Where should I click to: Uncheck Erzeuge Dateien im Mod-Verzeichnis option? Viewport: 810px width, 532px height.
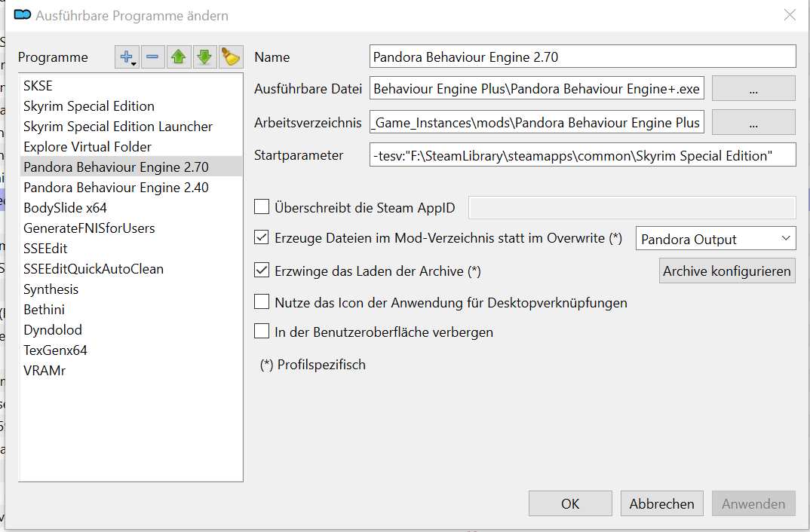pos(262,237)
